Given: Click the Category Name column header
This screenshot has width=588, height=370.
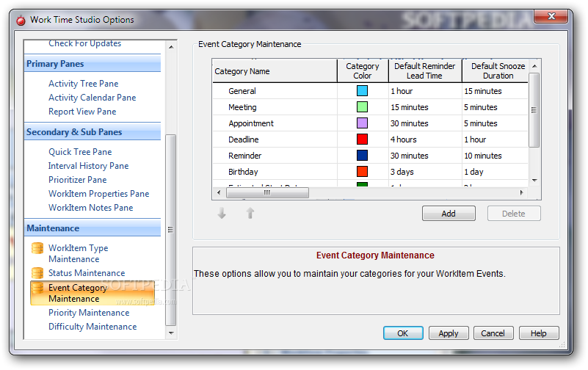Looking at the screenshot, I should tap(275, 71).
